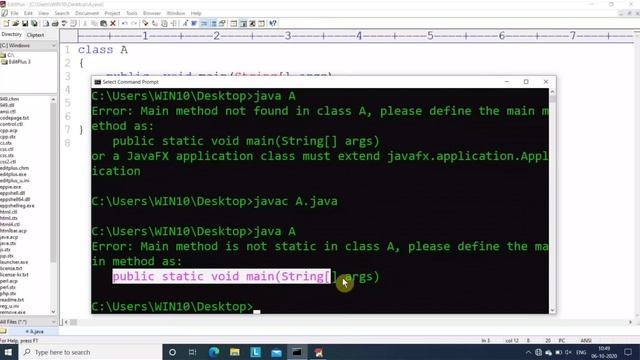This screenshot has width=640, height=360.
Task: Click the red Delete X toolbar icon
Action: point(113,24)
